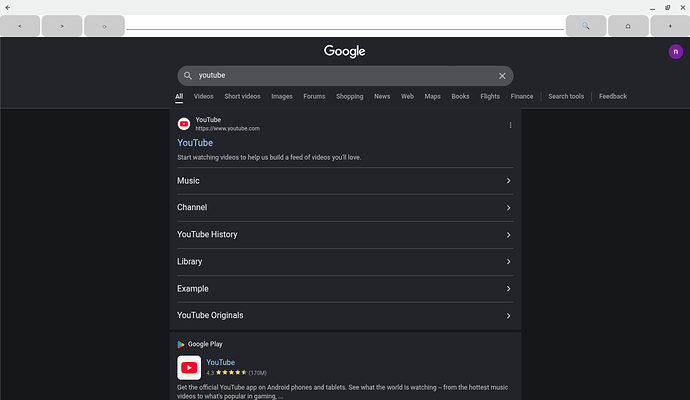Click the https://www.youtube.com URL text
The width and height of the screenshot is (690, 400).
coord(228,128)
